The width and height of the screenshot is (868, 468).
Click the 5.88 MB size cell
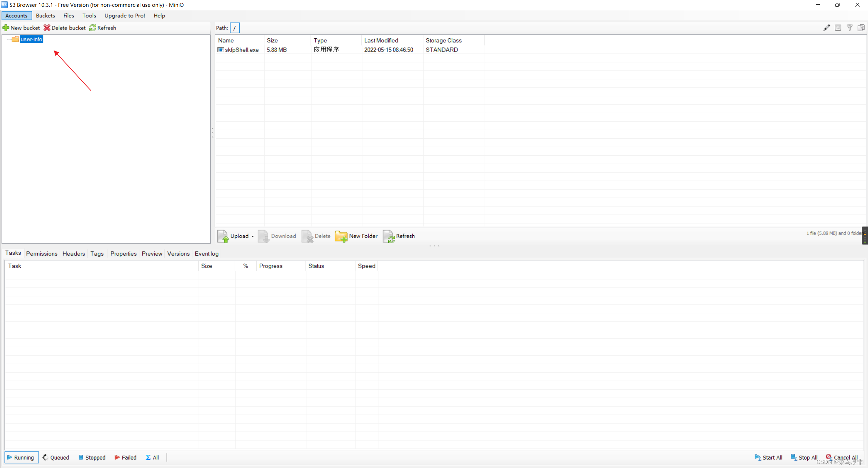[x=277, y=50]
